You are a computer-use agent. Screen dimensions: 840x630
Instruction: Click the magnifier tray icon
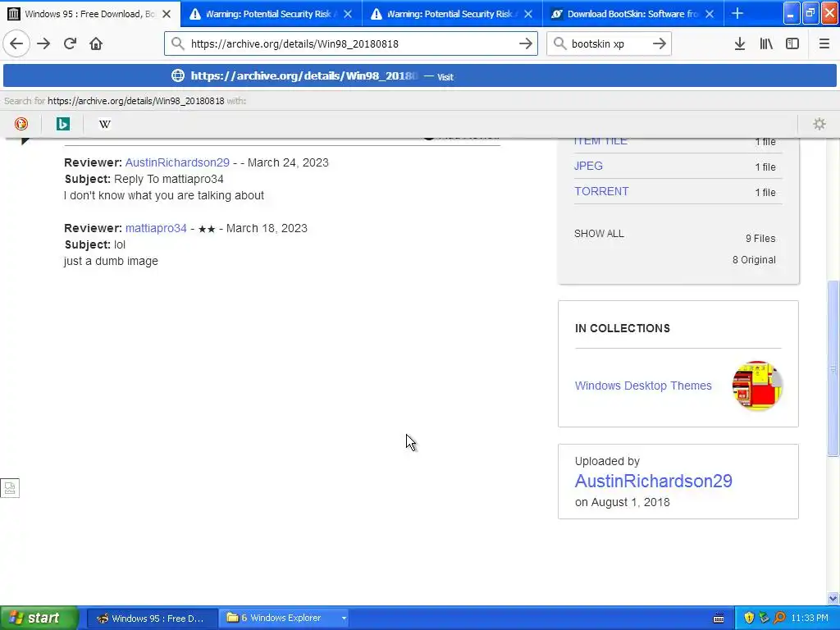[x=779, y=618]
